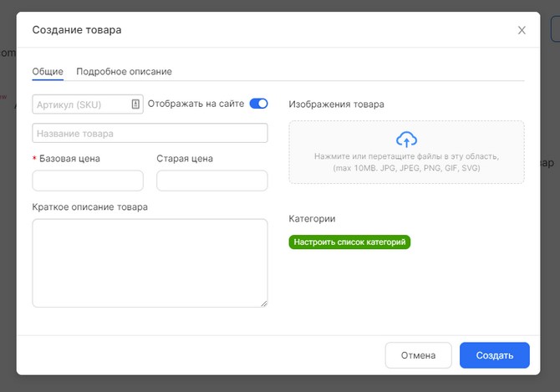The width and height of the screenshot is (560, 392).
Task: Click the icon inside the Артикул (SKU) field
Action: 135,104
